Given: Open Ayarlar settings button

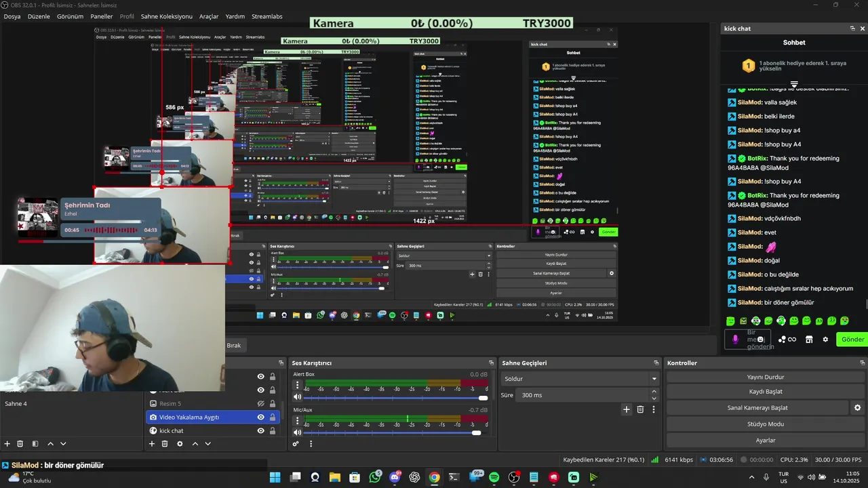Looking at the screenshot, I should coord(766,441).
